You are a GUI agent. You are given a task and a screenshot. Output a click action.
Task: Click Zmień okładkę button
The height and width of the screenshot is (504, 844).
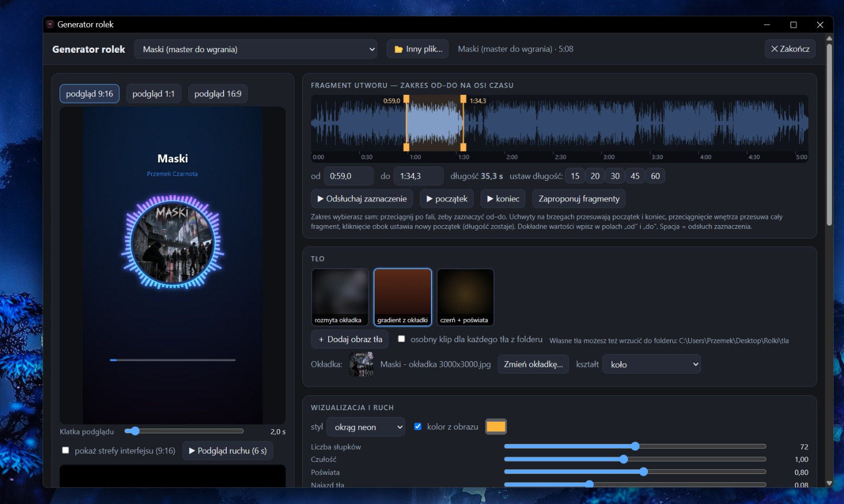pos(533,364)
